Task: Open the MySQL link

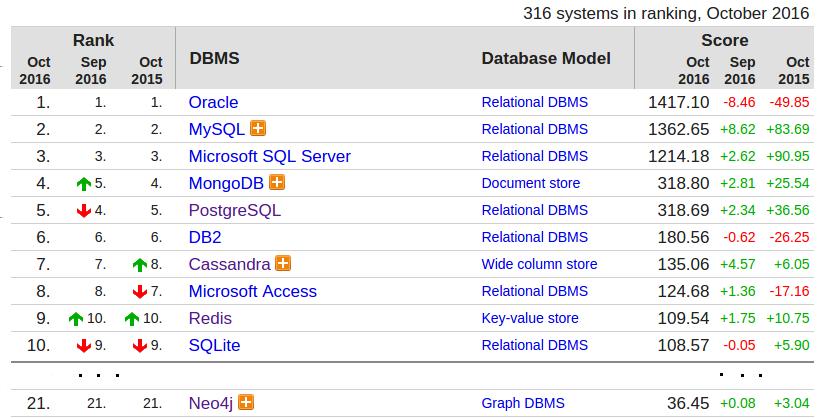Action: pyautogui.click(x=217, y=129)
